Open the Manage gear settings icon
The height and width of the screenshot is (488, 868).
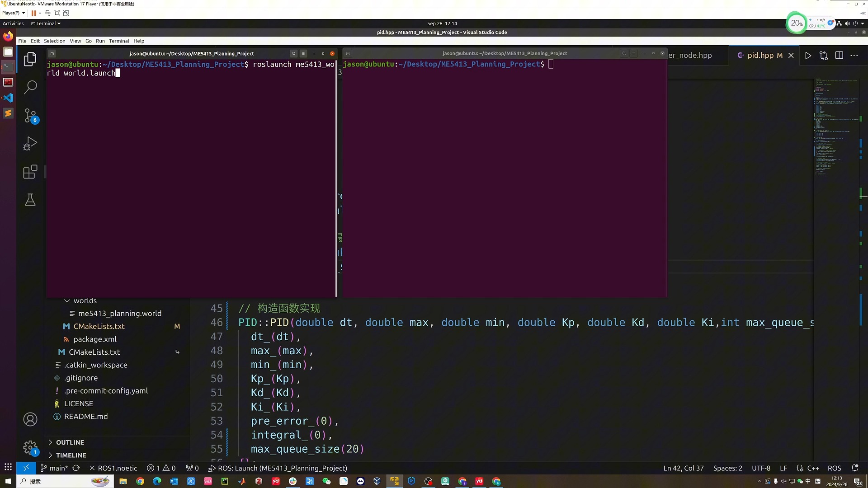coord(30,448)
